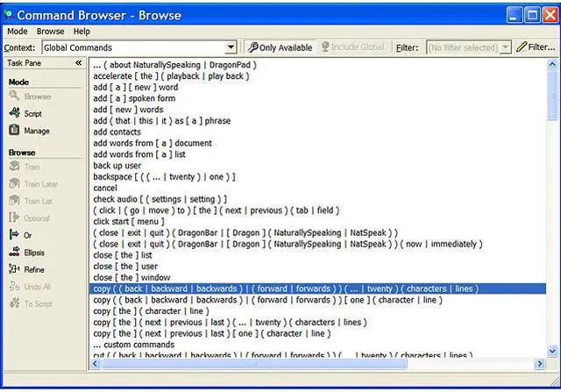This screenshot has height=392, width=561.
Task: Select the Manage mode icon
Action: click(14, 131)
